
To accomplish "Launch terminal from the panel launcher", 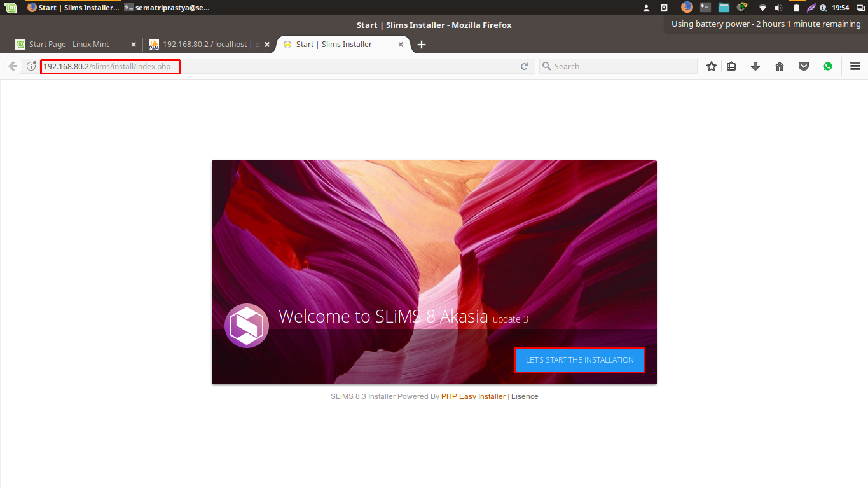I will pos(705,8).
